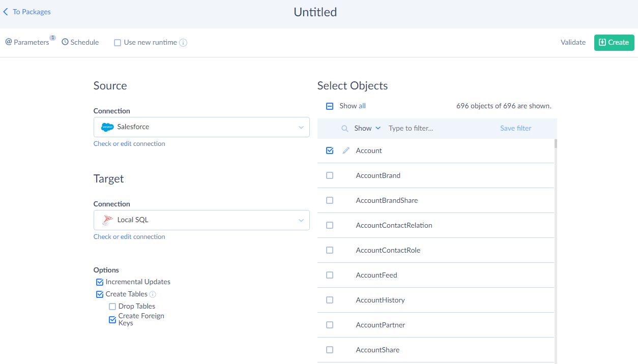The image size is (638, 364).
Task: Click the AccountPartner object name
Action: 381,325
